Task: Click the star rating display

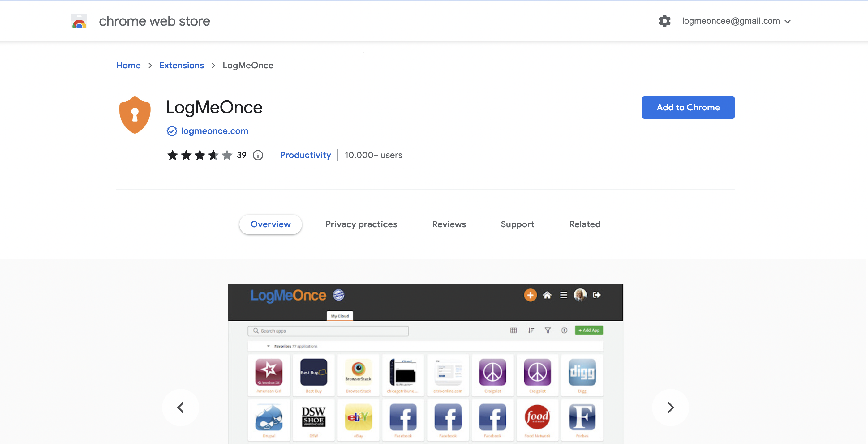Action: click(200, 155)
